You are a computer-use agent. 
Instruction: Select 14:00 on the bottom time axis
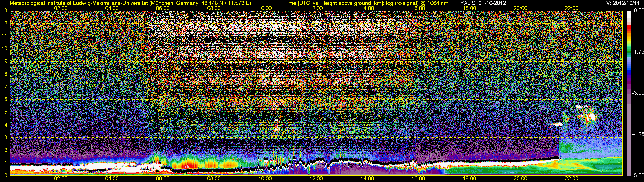[367, 179]
